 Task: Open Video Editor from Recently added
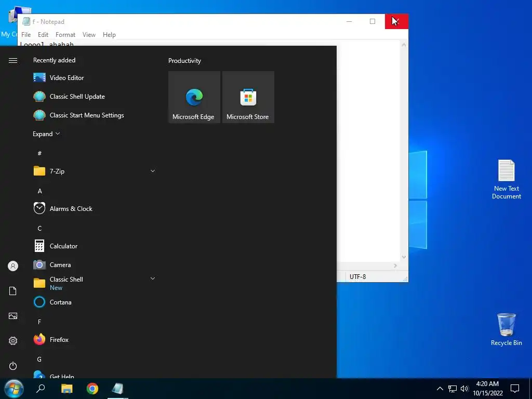tap(94, 78)
